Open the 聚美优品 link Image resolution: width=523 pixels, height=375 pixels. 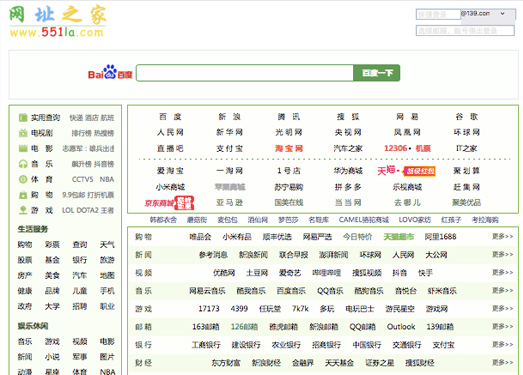pyautogui.click(x=467, y=203)
